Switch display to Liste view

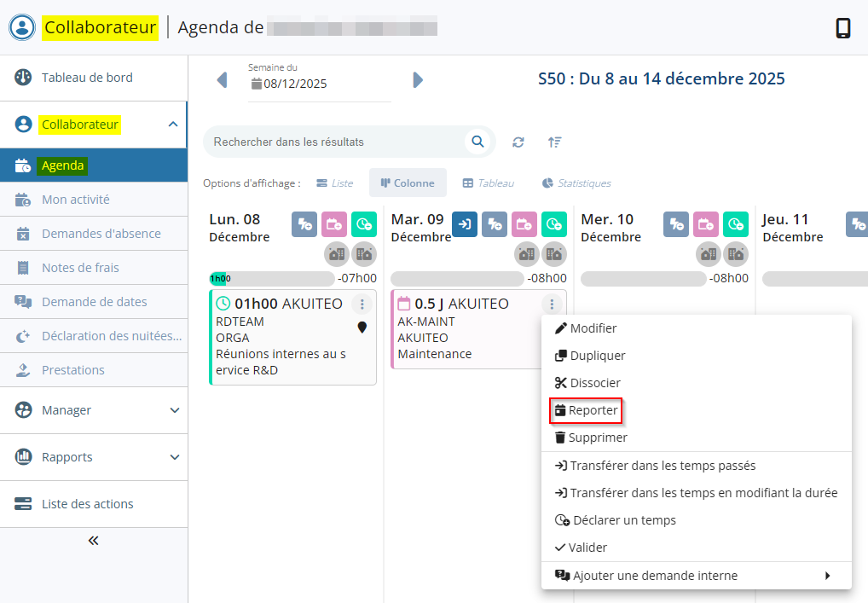click(x=334, y=183)
